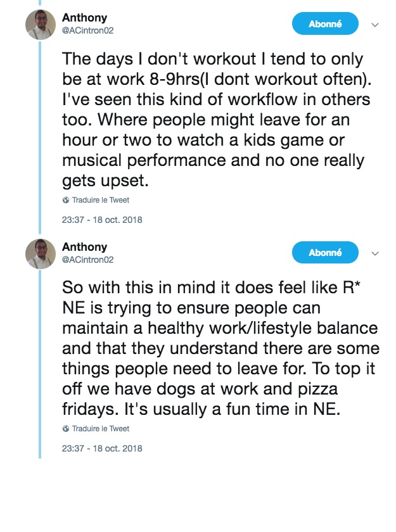Expand the chevron menu on the workout tweet
This screenshot has width=396, height=532.
(x=374, y=25)
